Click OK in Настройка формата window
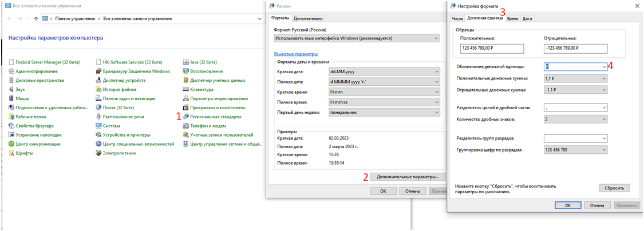This screenshot has height=231, width=644. (567, 205)
